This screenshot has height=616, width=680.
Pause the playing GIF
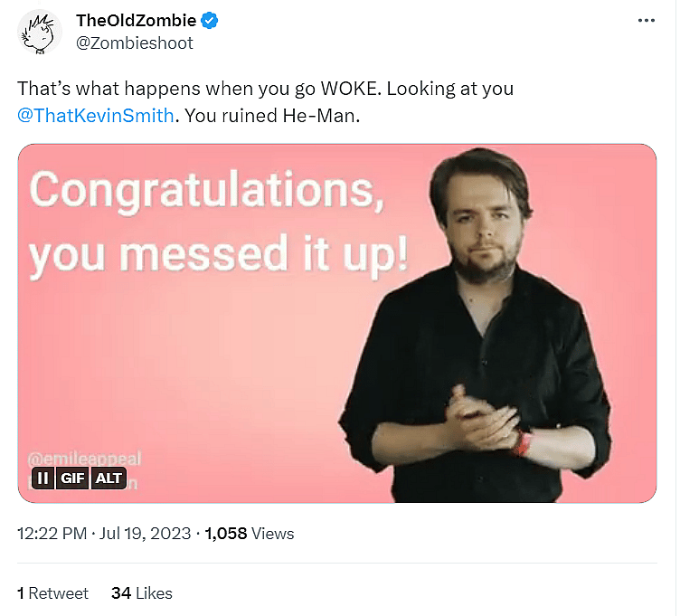click(42, 478)
